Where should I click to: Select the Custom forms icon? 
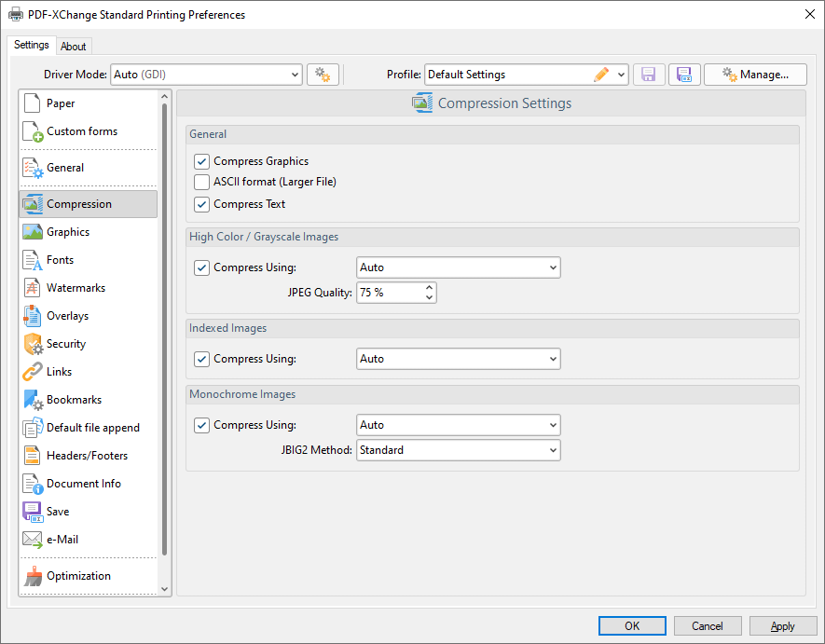click(33, 131)
